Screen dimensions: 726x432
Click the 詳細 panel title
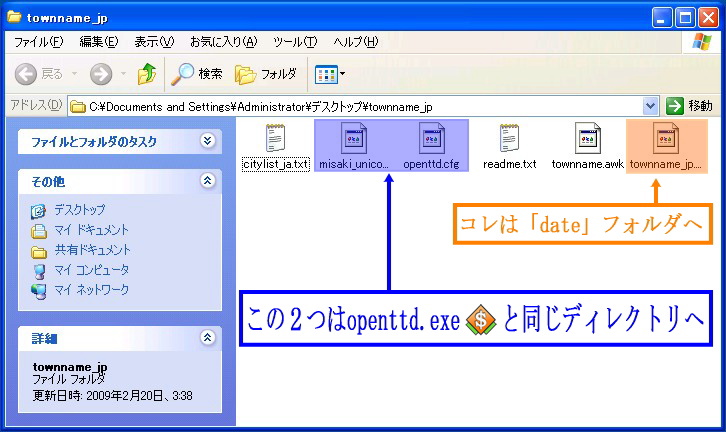44,338
